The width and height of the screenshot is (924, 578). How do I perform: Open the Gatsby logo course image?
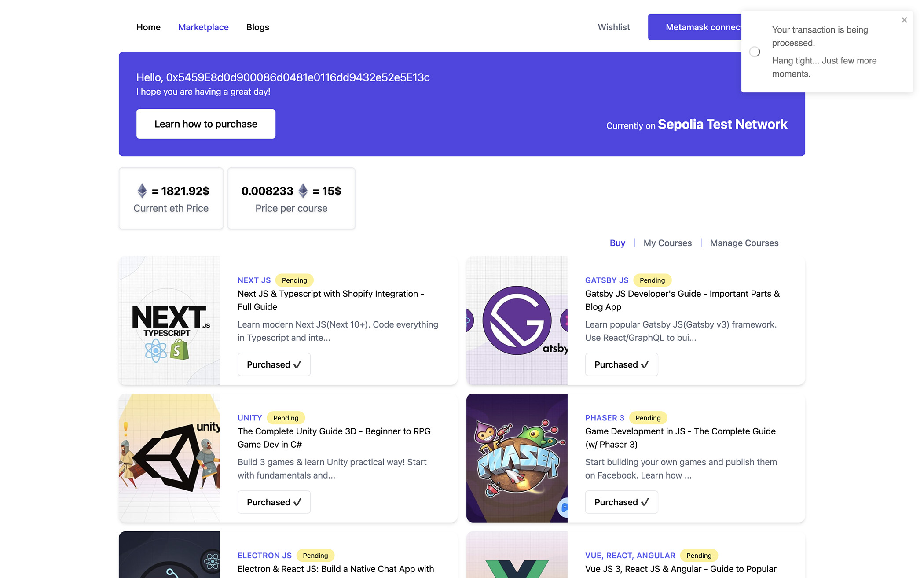coord(517,320)
